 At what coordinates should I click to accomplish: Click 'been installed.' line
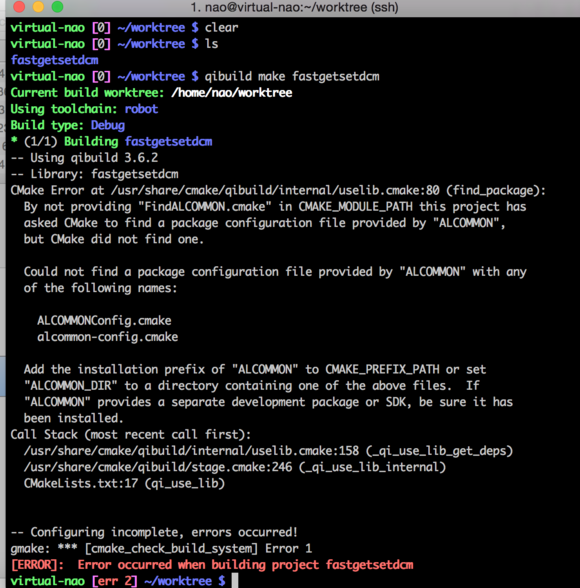coord(73,418)
